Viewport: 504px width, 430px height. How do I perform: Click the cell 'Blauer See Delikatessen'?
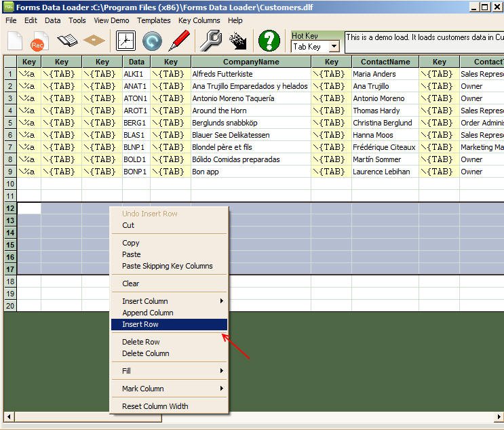point(251,135)
